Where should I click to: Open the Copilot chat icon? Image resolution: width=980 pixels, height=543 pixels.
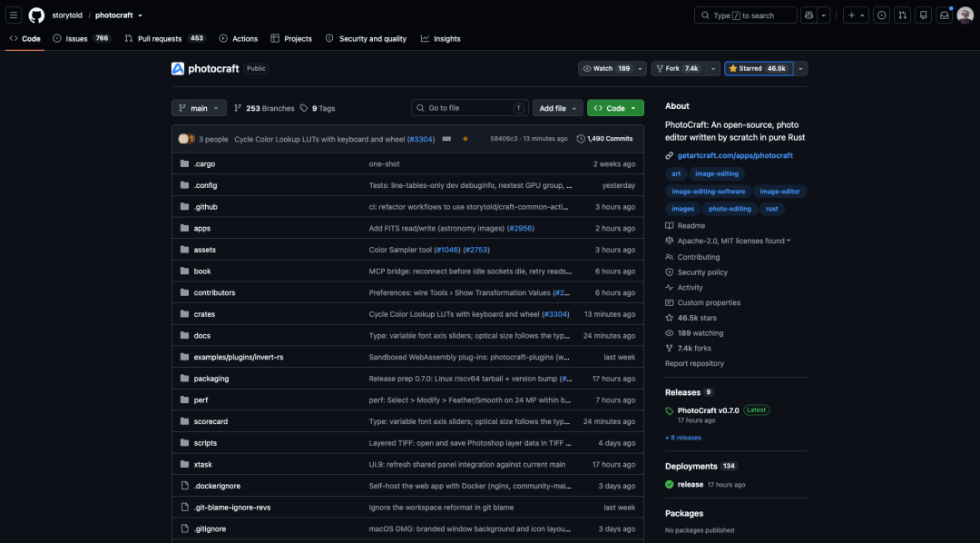[808, 15]
